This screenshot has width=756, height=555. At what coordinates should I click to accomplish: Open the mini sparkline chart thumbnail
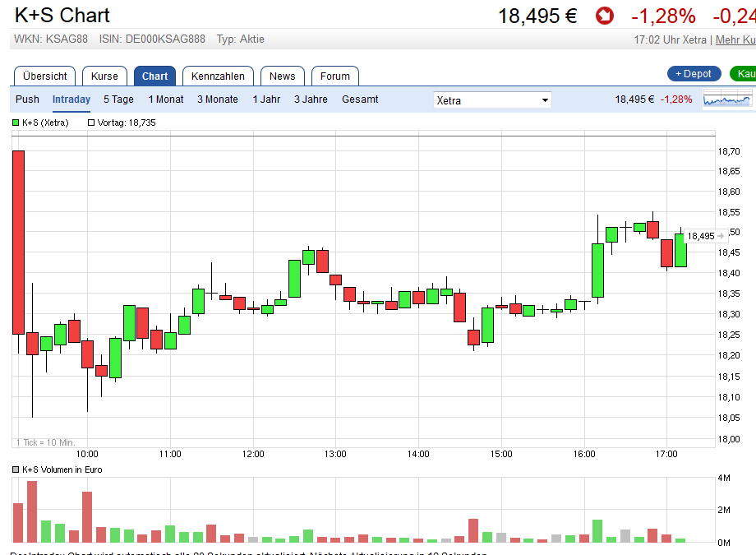point(727,99)
